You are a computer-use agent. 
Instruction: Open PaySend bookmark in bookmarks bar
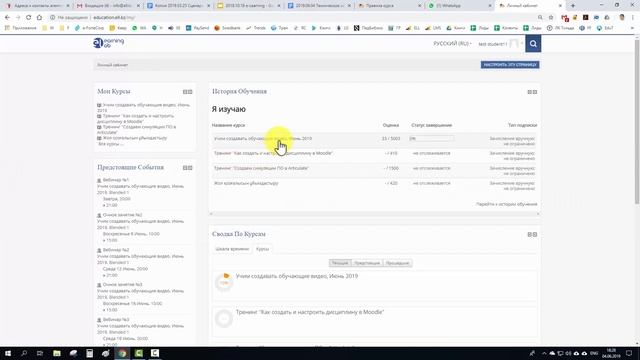coord(197,28)
